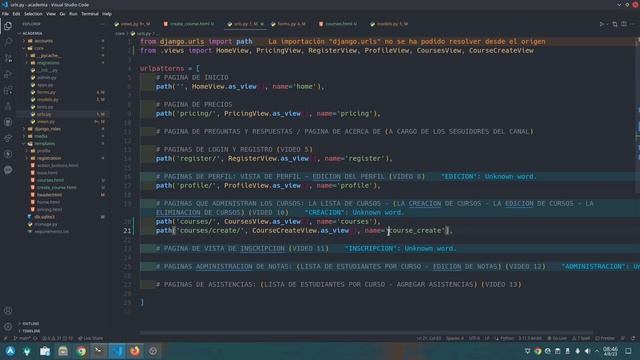Click the main git branch in status bar

(x=22, y=338)
